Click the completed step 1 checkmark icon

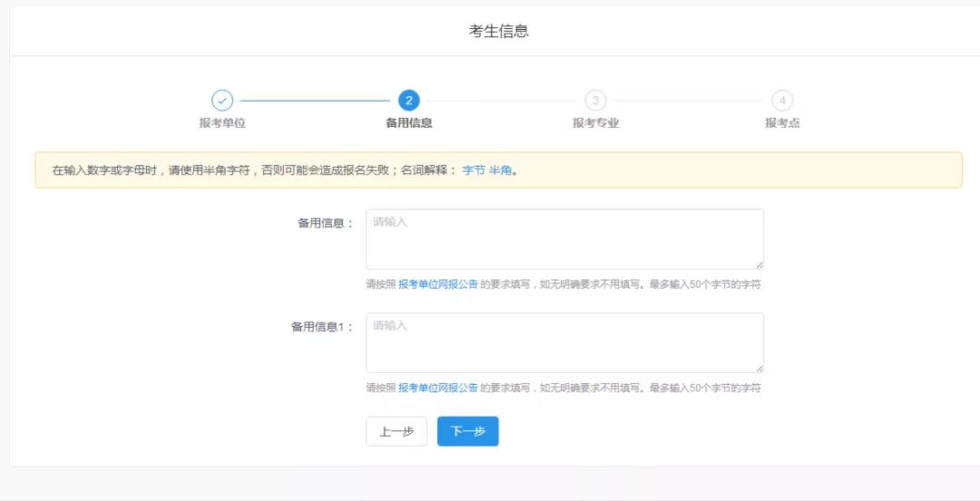(222, 101)
